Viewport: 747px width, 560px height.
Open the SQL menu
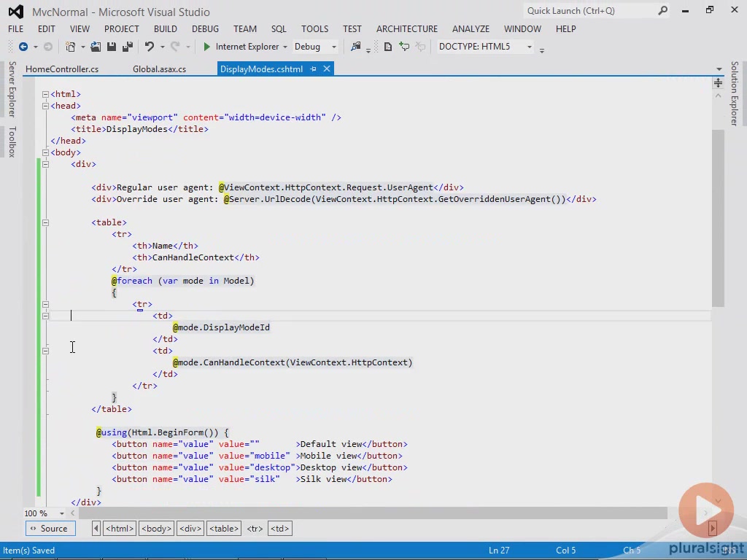pyautogui.click(x=279, y=29)
